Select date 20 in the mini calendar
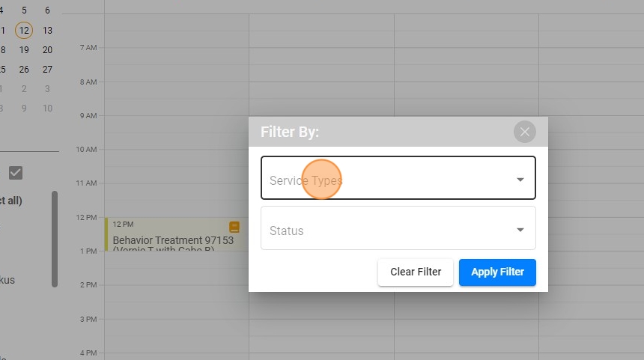644x360 pixels. [47, 50]
